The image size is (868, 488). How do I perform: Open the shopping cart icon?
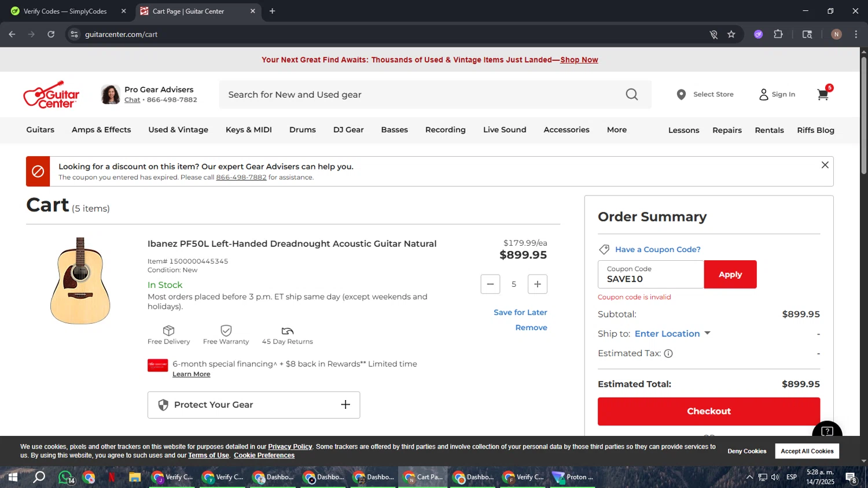click(823, 94)
